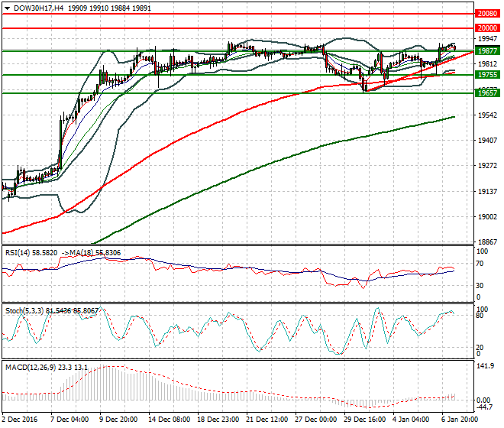Click the 18 Dec 23:00 time label

218,420
